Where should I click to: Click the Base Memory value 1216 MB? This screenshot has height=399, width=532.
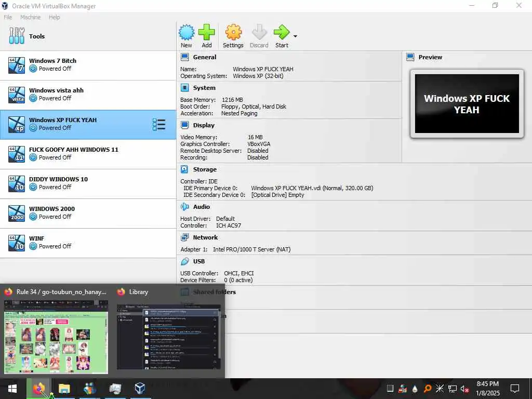pyautogui.click(x=232, y=100)
